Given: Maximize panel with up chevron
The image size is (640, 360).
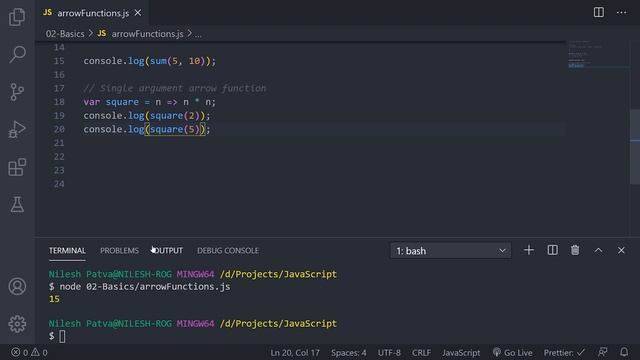Looking at the screenshot, I should coord(598,250).
